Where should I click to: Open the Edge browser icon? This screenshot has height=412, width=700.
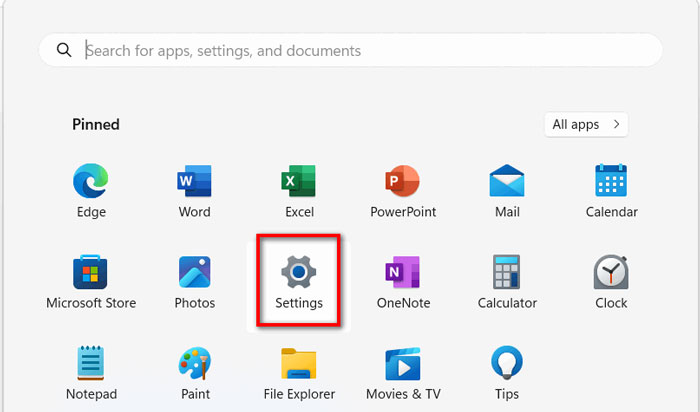[x=91, y=181]
